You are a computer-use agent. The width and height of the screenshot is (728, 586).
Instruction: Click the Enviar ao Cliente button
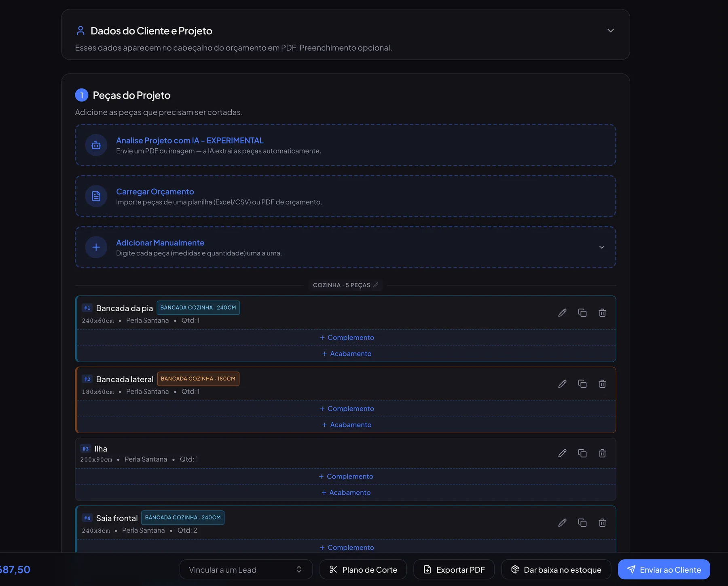pyautogui.click(x=664, y=569)
